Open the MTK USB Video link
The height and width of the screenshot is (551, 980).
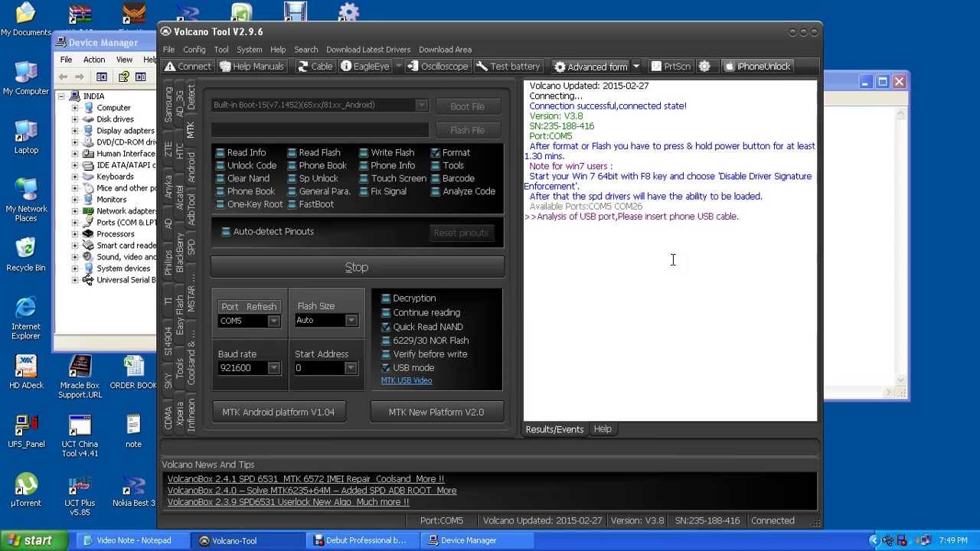coord(407,380)
